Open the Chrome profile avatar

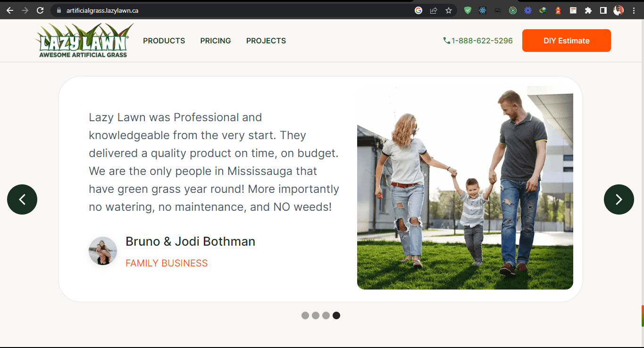point(619,10)
